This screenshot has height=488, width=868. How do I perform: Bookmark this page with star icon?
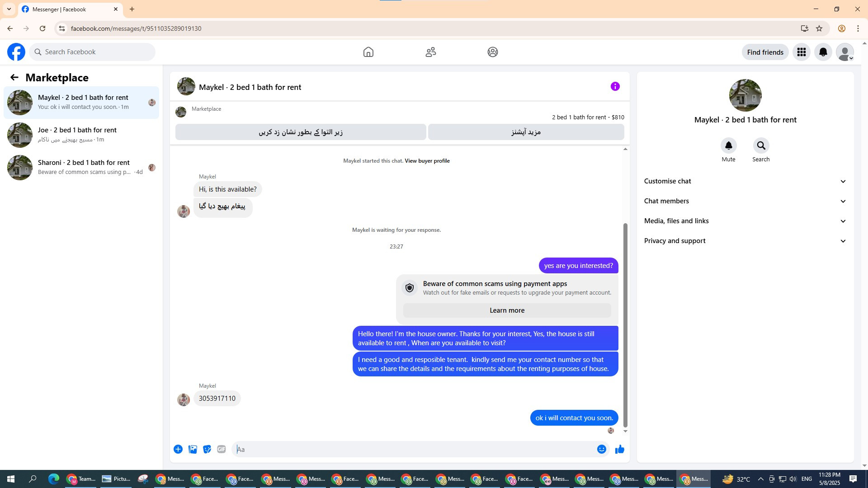coord(819,28)
